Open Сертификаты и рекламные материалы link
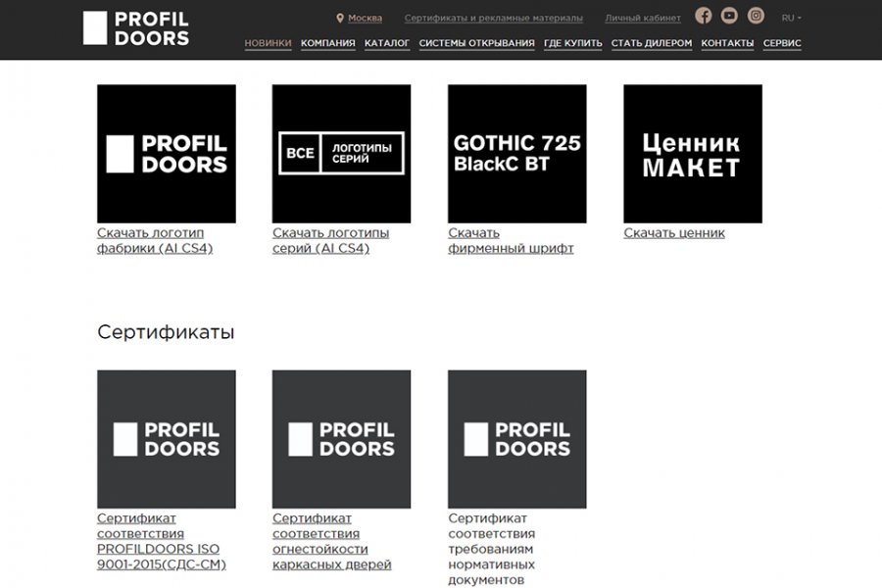 pyautogui.click(x=493, y=18)
